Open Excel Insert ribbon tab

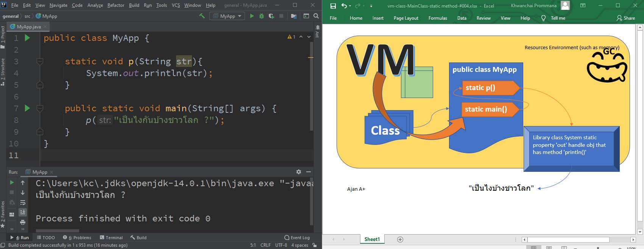(378, 18)
